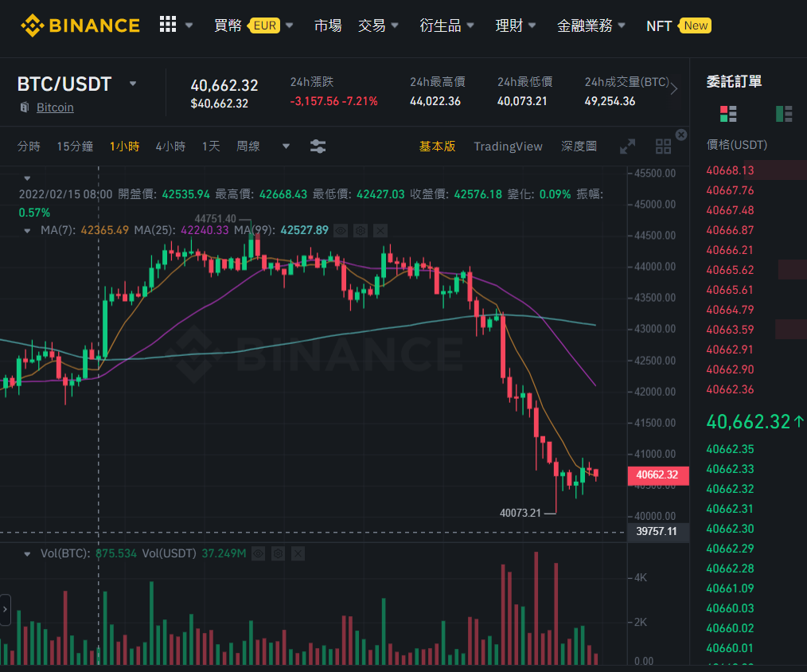The image size is (807, 672).
Task: Toggle Vol indicator visibility eye icon
Action: click(259, 553)
